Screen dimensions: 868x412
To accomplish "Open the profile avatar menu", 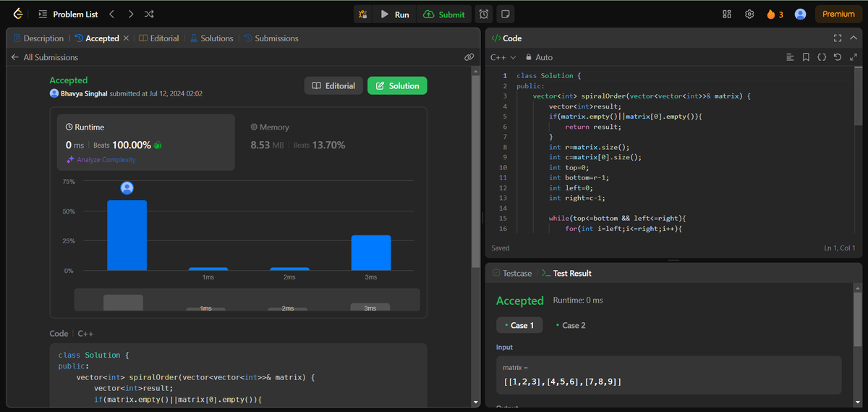I will coord(800,14).
